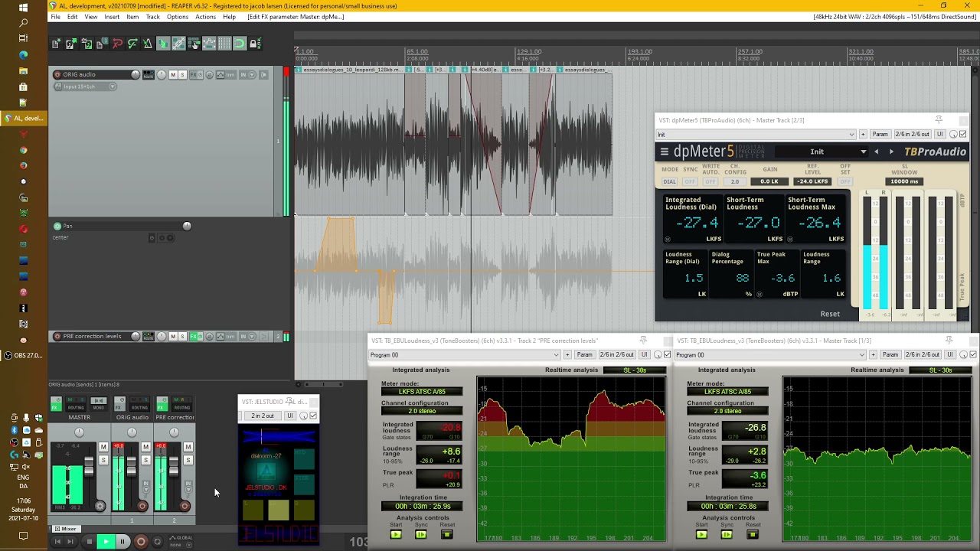Click Reset in dpMeter5
Viewport: 980px width, 551px height.
pos(830,314)
